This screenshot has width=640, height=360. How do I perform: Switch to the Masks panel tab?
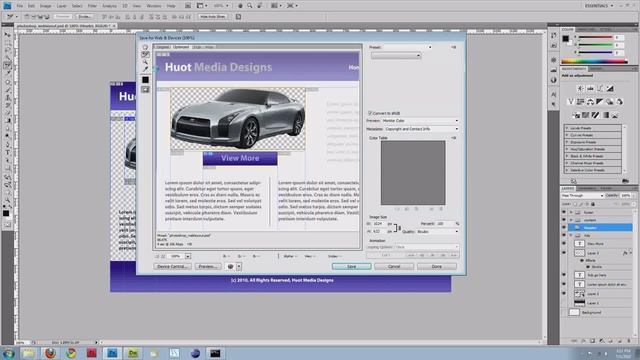tap(596, 69)
